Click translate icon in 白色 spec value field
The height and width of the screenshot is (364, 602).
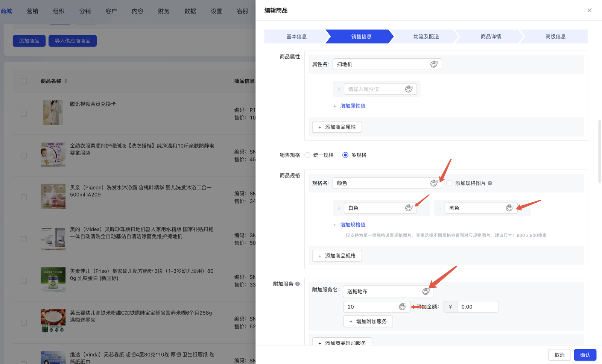(x=409, y=208)
